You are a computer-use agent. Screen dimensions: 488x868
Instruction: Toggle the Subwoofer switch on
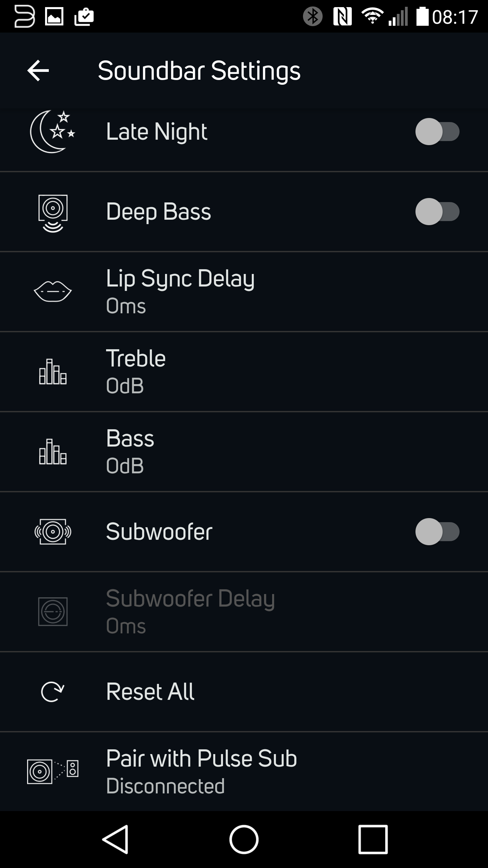(x=437, y=532)
